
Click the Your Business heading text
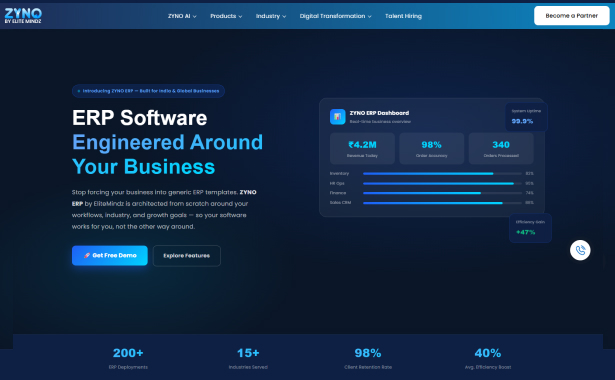(x=144, y=167)
